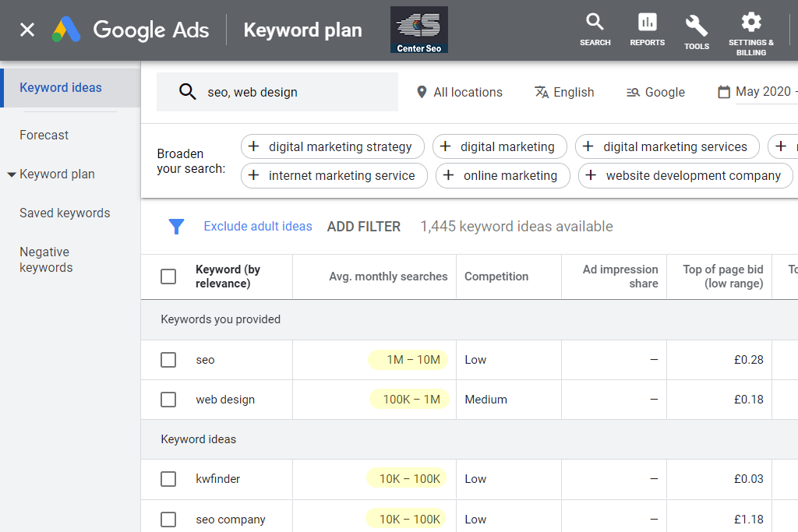The width and height of the screenshot is (798, 532).
Task: Add 'digital marketing strategy' suggestion chip
Action: (x=332, y=146)
